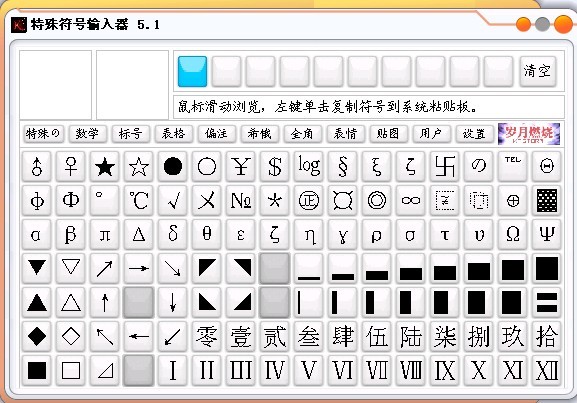Copy the solid black star symbol
Image resolution: width=577 pixels, height=403 pixels.
[x=105, y=167]
